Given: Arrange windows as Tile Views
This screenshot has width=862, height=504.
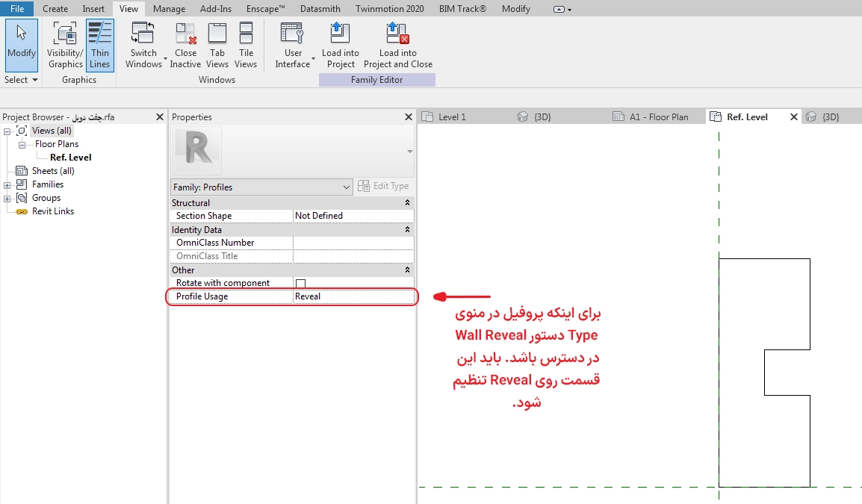Looking at the screenshot, I should 246,45.
